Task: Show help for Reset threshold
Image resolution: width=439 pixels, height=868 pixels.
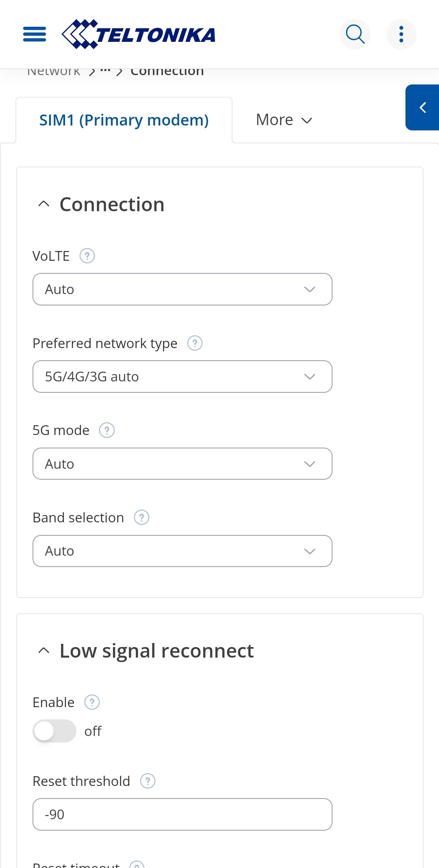Action: point(148,781)
